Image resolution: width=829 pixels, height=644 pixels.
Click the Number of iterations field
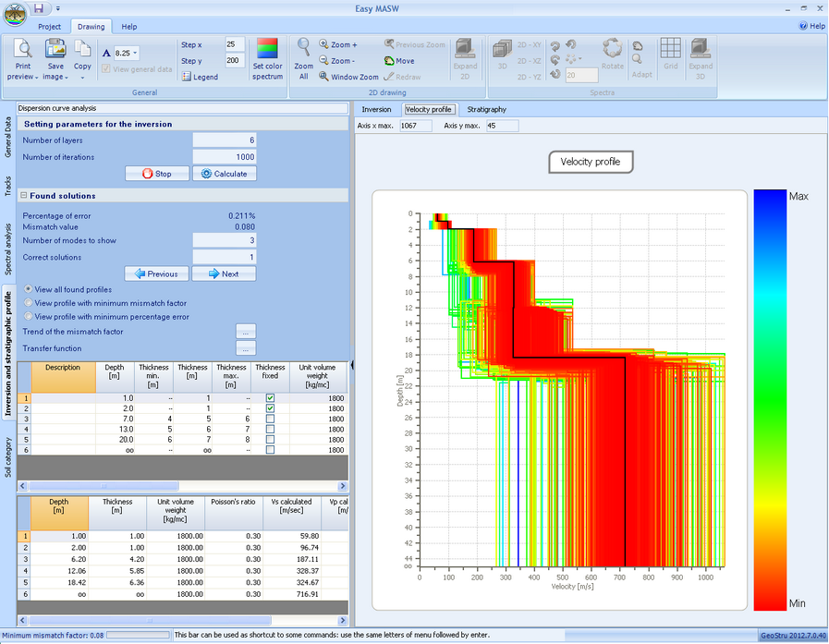(225, 156)
